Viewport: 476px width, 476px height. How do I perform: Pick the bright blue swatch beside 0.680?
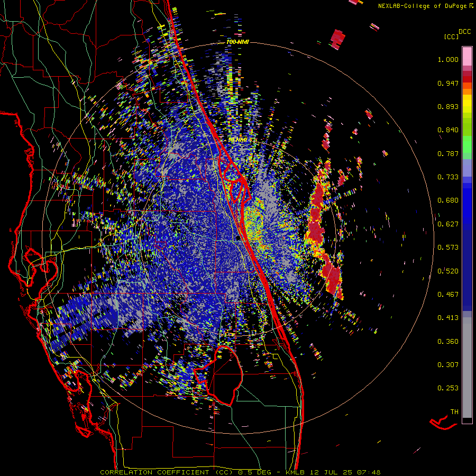(x=467, y=204)
